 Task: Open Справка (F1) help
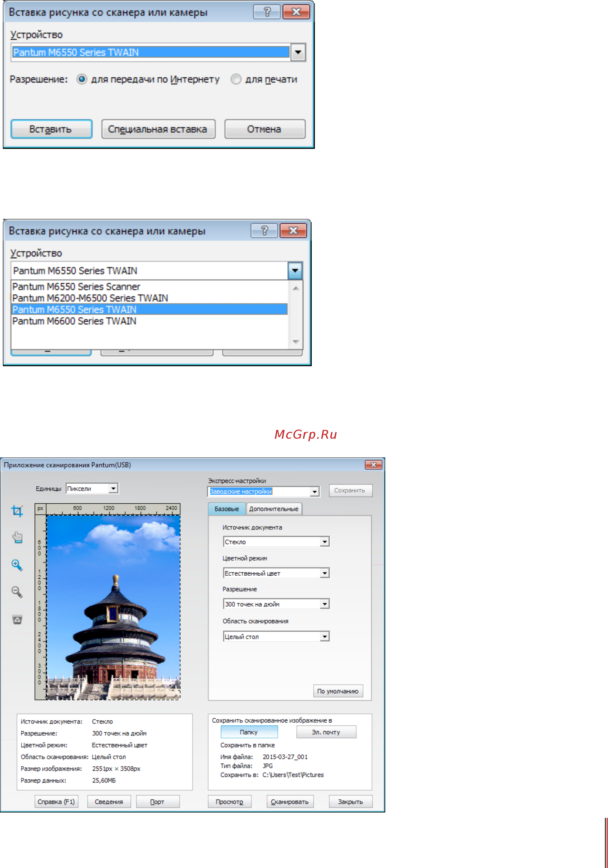pyautogui.click(x=56, y=801)
